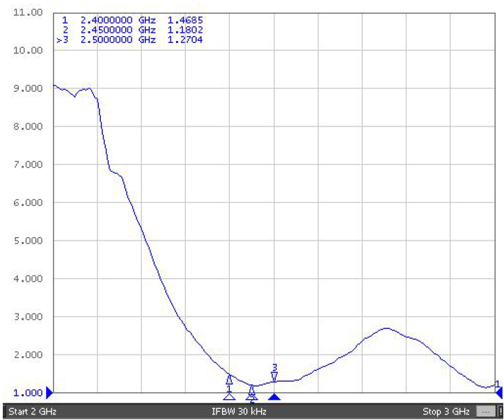Click the Start 2 GHz field
This screenshot has height=420, width=504.
32,412
